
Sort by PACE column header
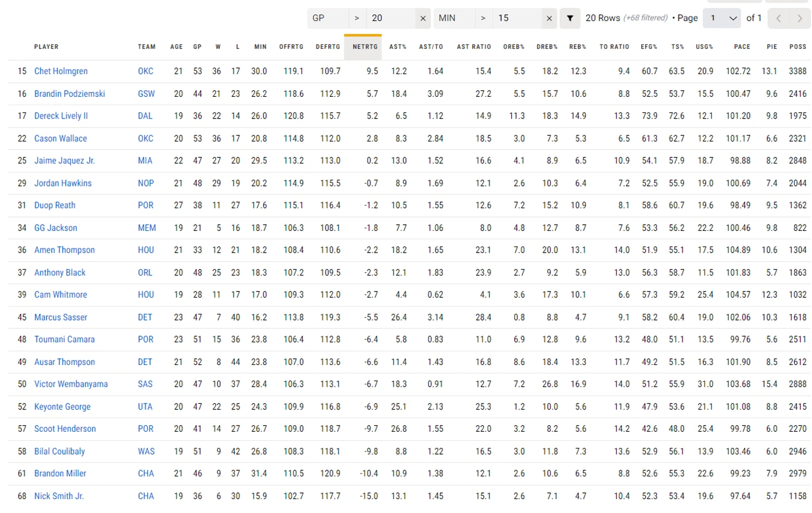point(742,47)
